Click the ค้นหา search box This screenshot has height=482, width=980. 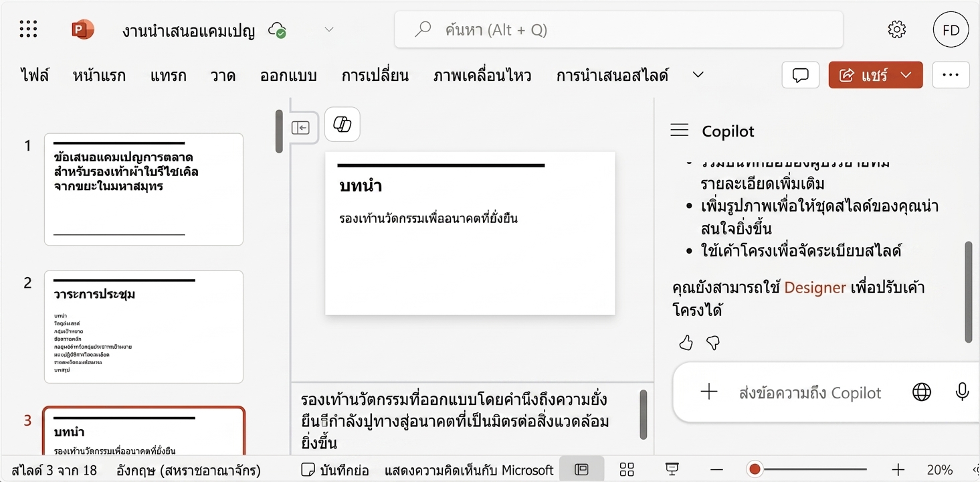619,29
